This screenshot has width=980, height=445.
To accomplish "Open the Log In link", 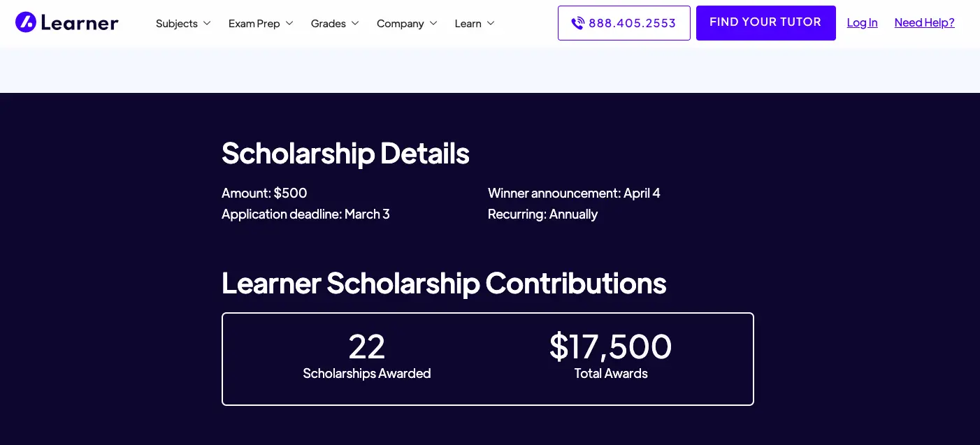I will point(862,22).
